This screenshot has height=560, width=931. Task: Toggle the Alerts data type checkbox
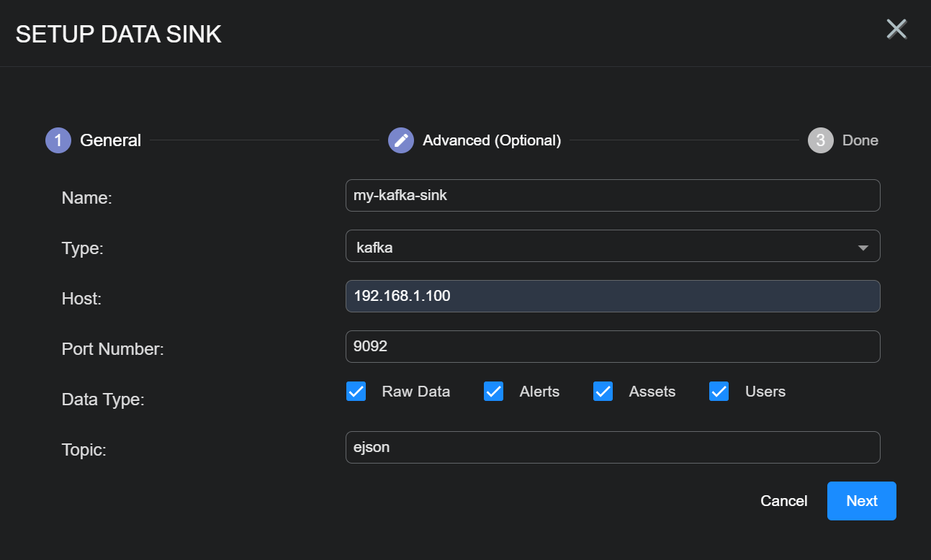pyautogui.click(x=493, y=392)
